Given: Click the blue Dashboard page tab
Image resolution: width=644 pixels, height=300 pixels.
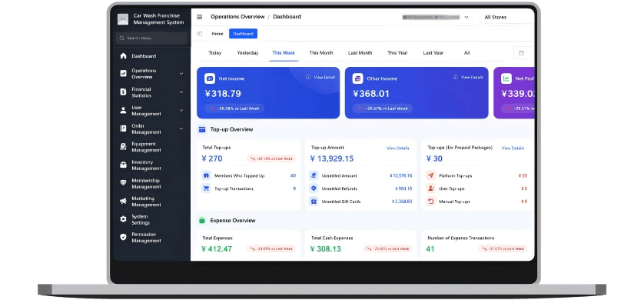Looking at the screenshot, I should click(243, 34).
